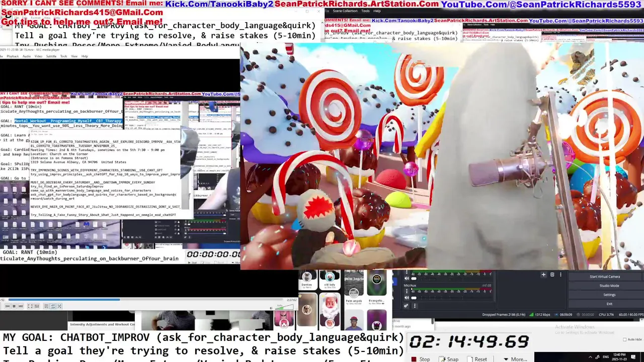The height and width of the screenshot is (362, 644).
Task: Enable Auto Hide checkbox
Action: click(x=625, y=339)
